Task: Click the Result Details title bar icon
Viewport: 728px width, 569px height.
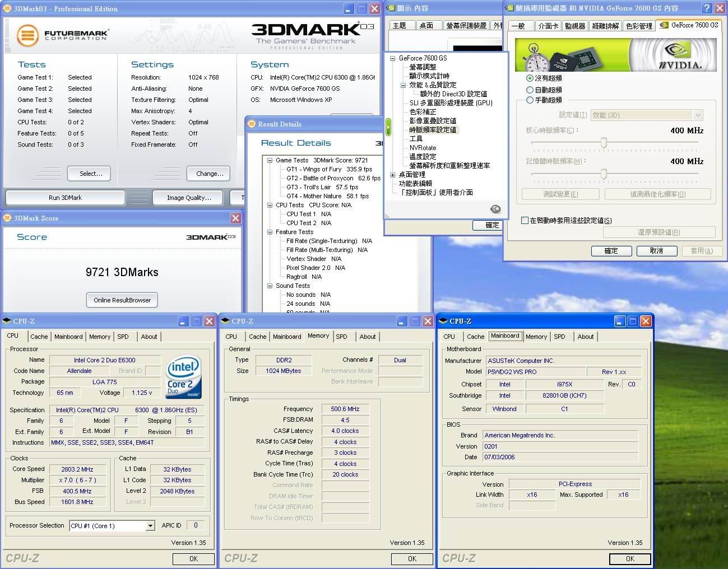Action: click(252, 124)
